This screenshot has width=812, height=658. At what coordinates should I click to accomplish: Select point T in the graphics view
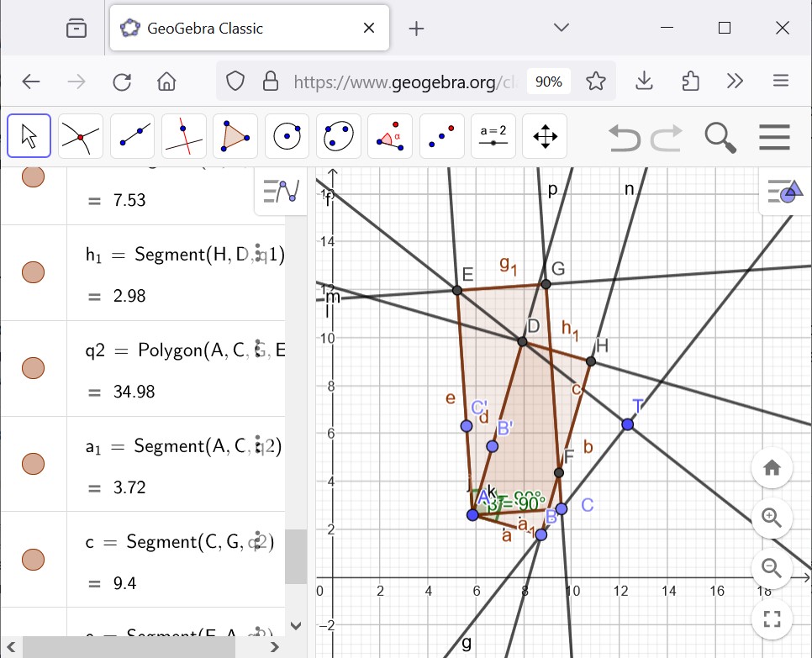(x=628, y=424)
